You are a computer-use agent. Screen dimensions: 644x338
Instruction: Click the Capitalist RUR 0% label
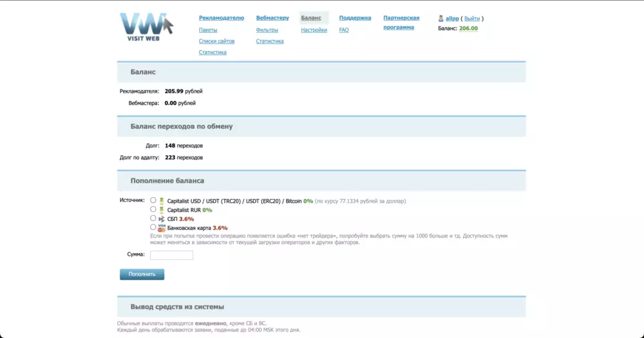click(x=189, y=210)
